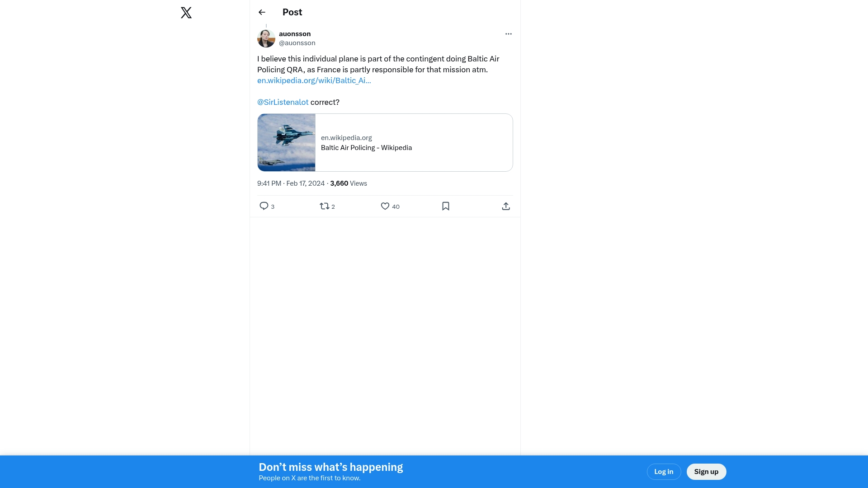Open the post's more options menu
This screenshot has height=488, width=868.
[x=508, y=34]
